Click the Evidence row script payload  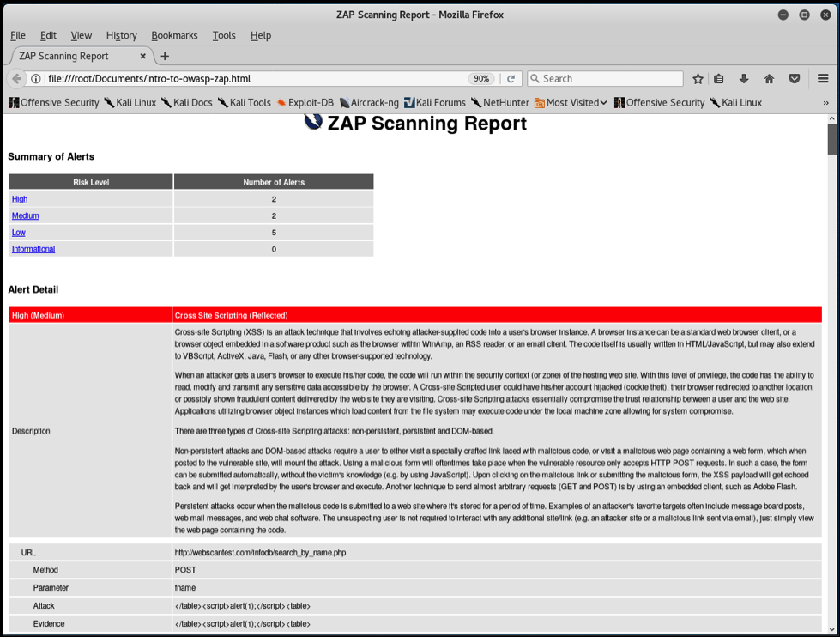click(243, 623)
